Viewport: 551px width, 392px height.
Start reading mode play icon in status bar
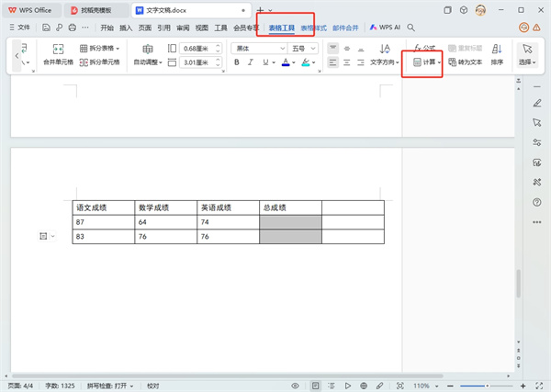[x=348, y=386]
